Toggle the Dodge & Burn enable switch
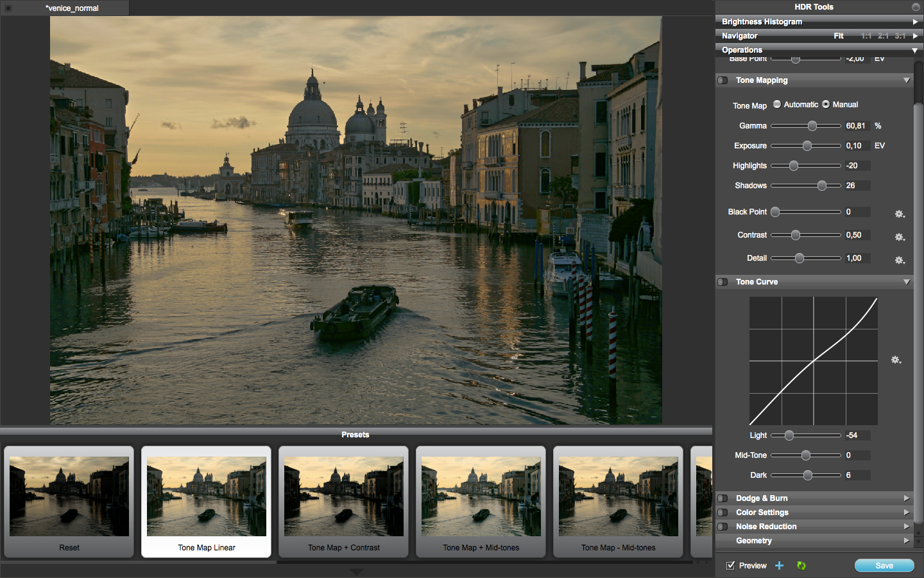The image size is (924, 578). 723,498
